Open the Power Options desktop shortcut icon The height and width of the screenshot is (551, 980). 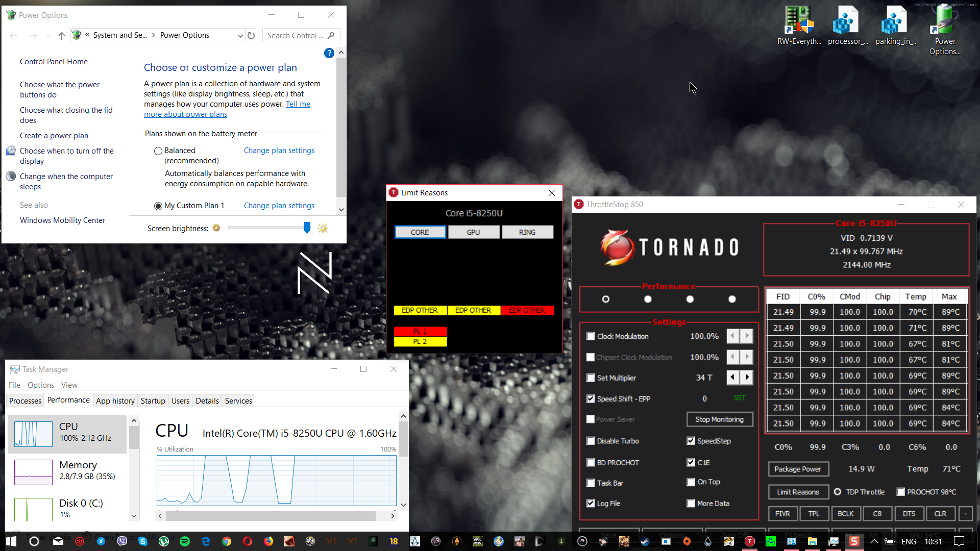point(944,21)
